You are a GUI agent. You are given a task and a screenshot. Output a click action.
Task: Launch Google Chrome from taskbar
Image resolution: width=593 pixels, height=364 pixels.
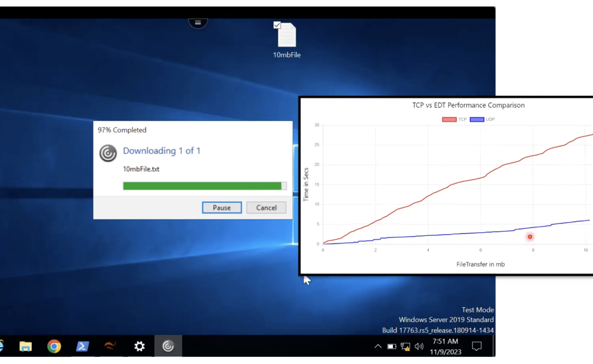(x=54, y=346)
